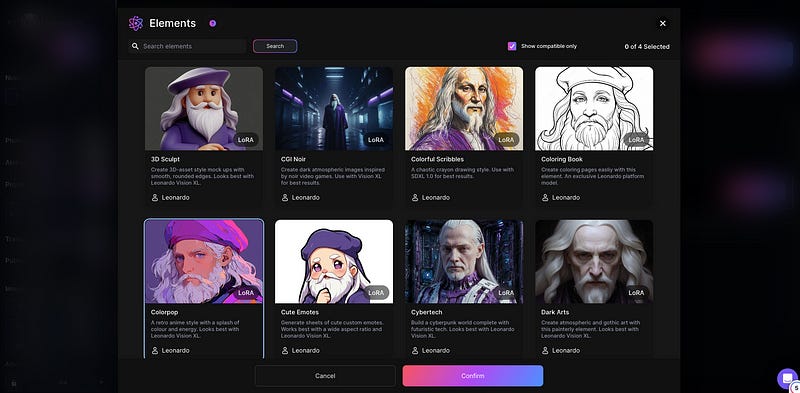This screenshot has width=800, height=393.
Task: Click the 0 of 4 Selected counter
Action: [647, 46]
